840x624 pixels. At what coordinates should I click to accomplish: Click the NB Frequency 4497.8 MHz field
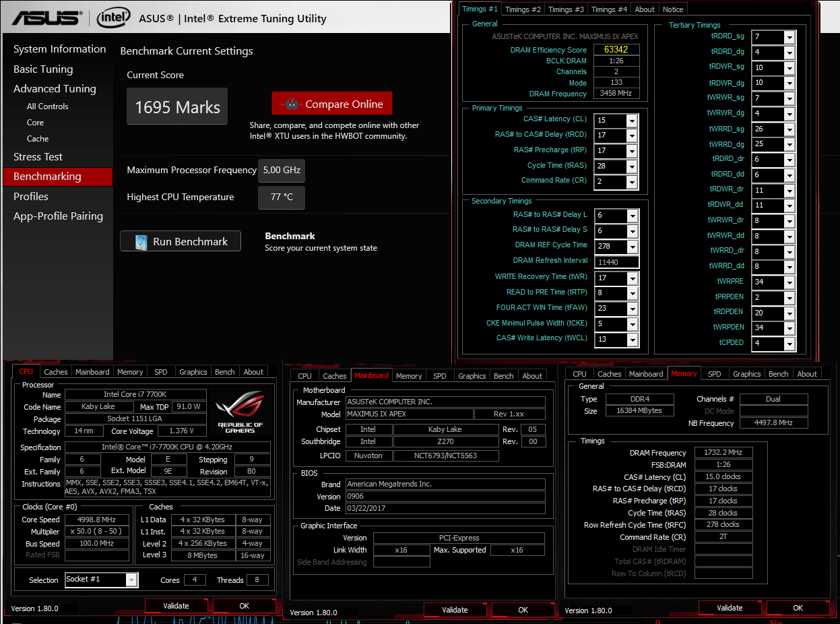point(773,423)
